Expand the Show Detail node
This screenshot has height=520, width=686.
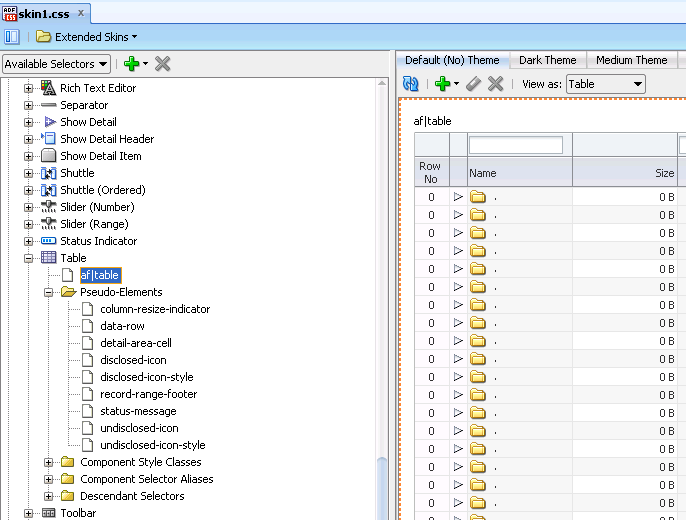[x=28, y=122]
